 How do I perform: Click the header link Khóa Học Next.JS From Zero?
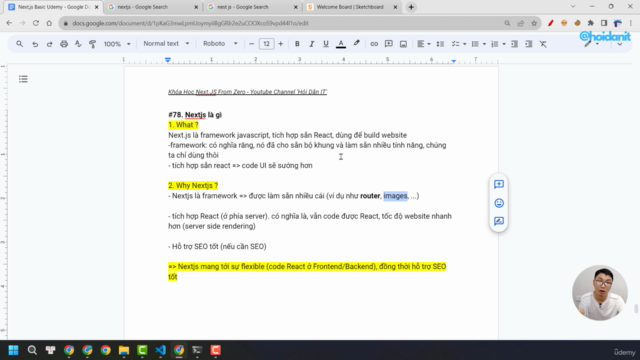pyautogui.click(x=247, y=92)
